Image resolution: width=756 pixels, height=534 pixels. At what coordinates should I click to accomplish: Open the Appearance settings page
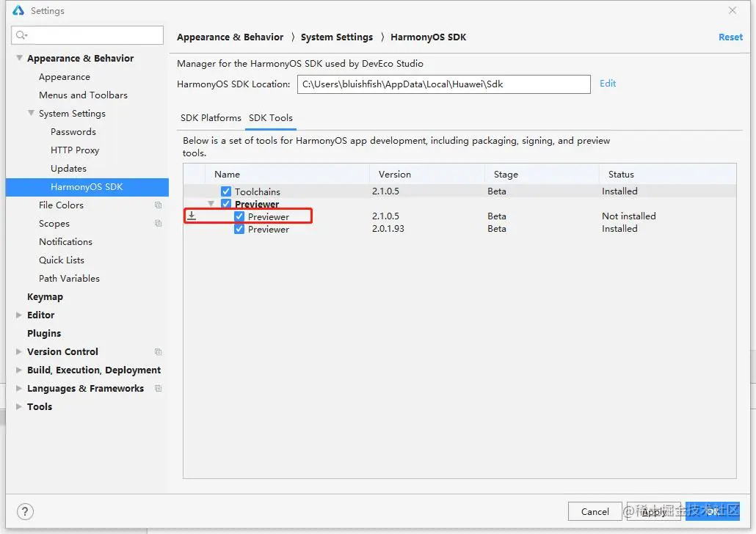point(65,76)
